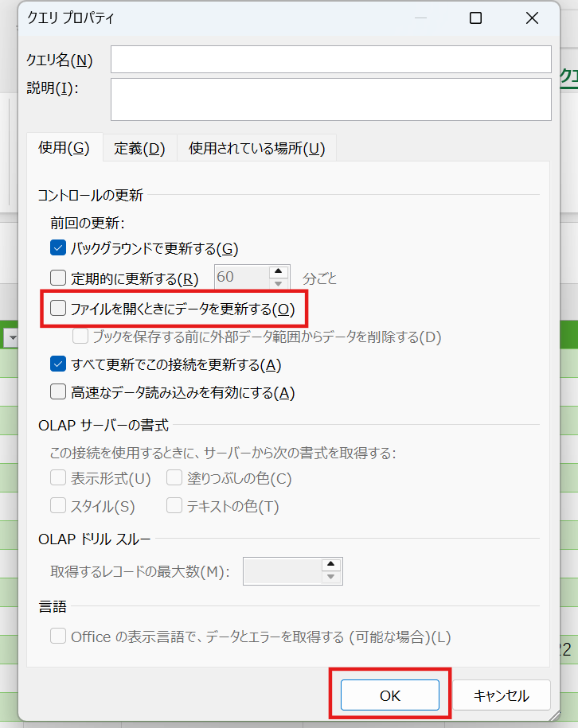Viewport: 578px width, 728px height.
Task: Open the 使用されている場所 tab
Action: 256,149
